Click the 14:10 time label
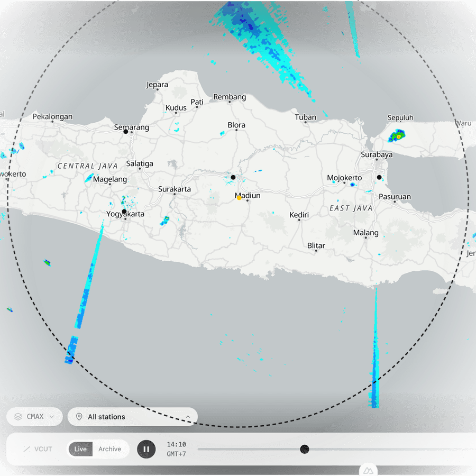Screen dimensions: 476x476 click(176, 444)
